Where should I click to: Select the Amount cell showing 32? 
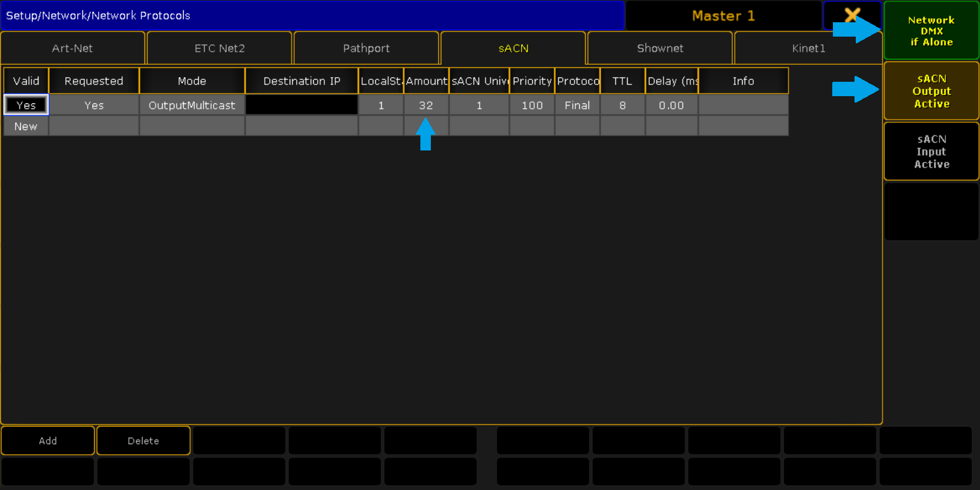pyautogui.click(x=426, y=105)
